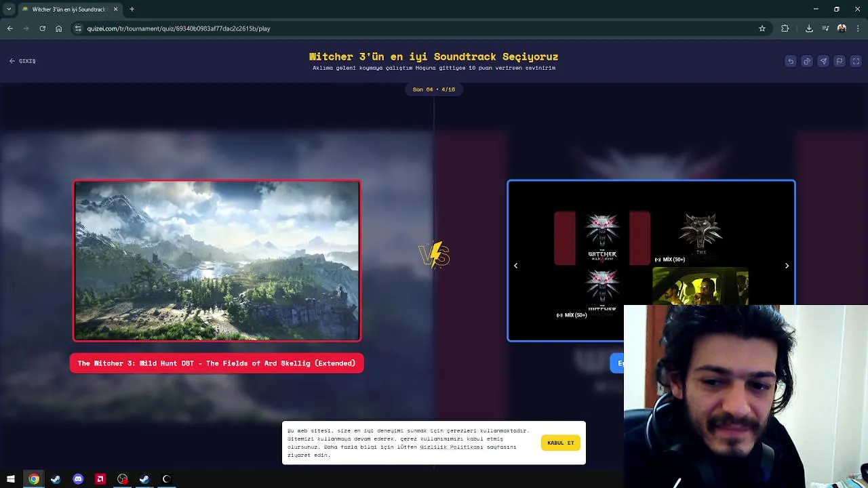868x488 pixels.
Task: Click the Son 64 • 4/16 round indicator
Action: (434, 89)
